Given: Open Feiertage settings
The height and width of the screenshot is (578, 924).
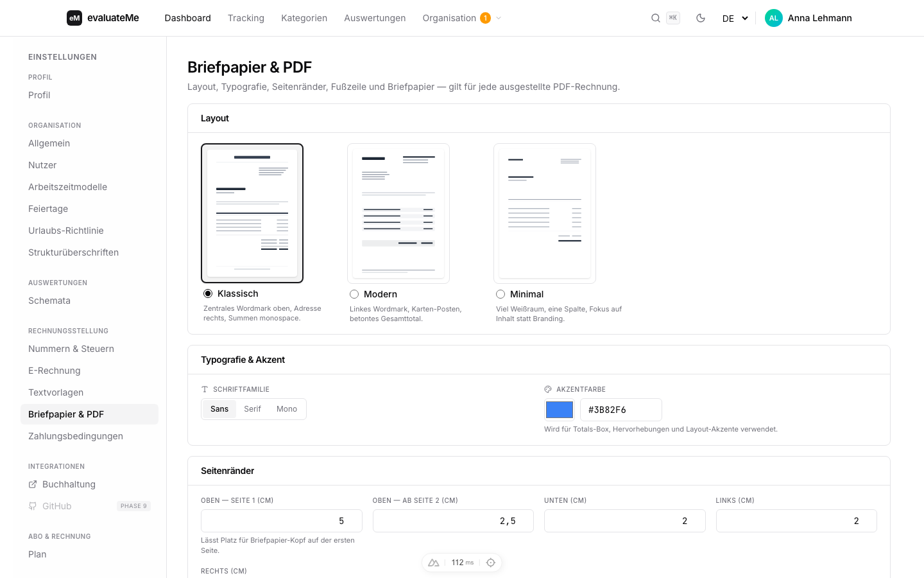Looking at the screenshot, I should click(x=89, y=209).
